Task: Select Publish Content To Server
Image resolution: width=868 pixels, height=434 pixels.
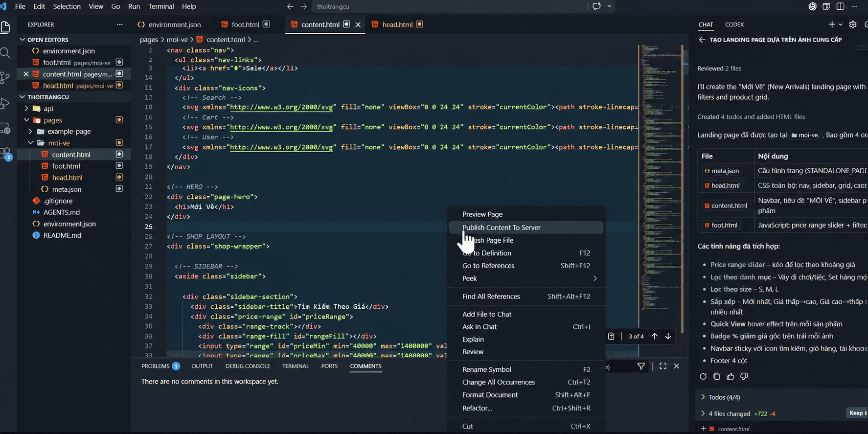Action: click(526, 228)
